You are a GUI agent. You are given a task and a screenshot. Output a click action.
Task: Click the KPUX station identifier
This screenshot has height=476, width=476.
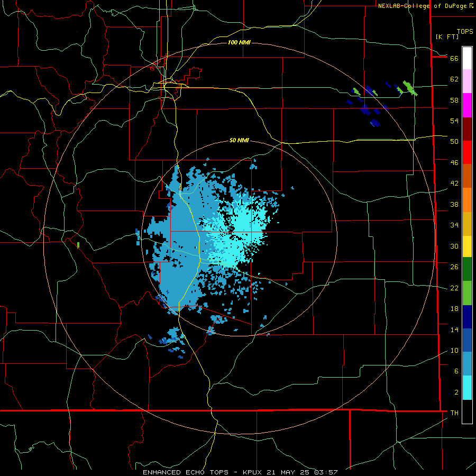pos(253,472)
